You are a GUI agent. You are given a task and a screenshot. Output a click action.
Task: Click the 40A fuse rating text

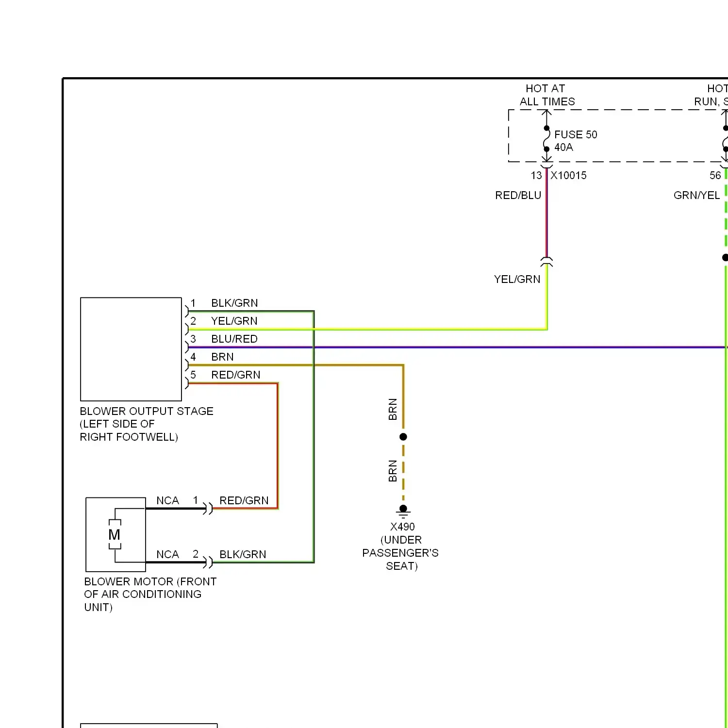tap(563, 147)
